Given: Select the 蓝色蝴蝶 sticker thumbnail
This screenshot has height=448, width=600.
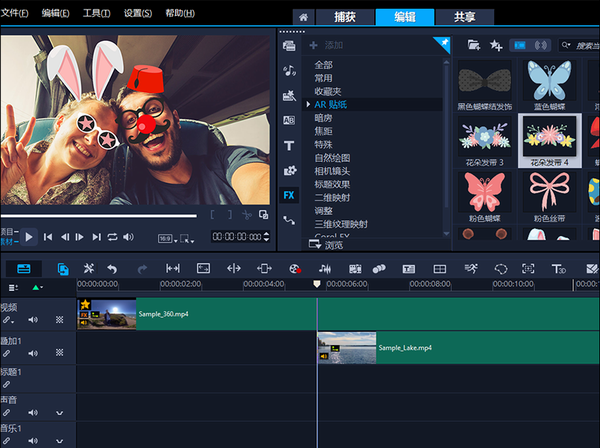Looking at the screenshot, I should [x=550, y=79].
